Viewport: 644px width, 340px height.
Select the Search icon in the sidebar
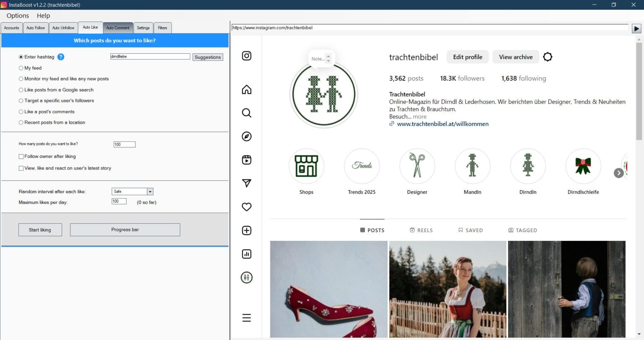pyautogui.click(x=247, y=113)
